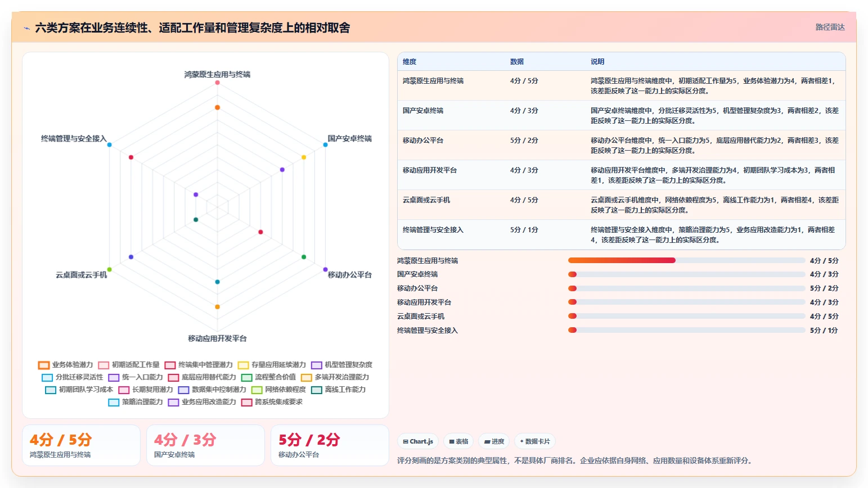This screenshot has width=868, height=488.
Task: Toggle the 策略治理能力 legend series
Action: pos(136,402)
